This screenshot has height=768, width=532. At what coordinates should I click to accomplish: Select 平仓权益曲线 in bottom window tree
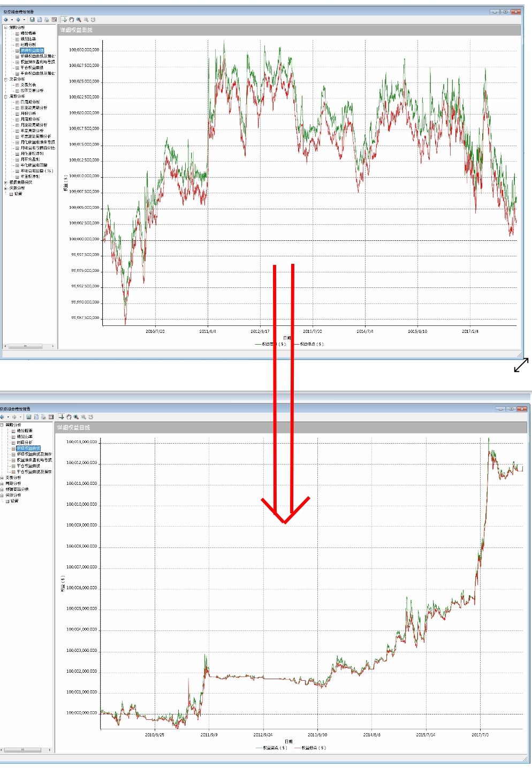pyautogui.click(x=28, y=466)
